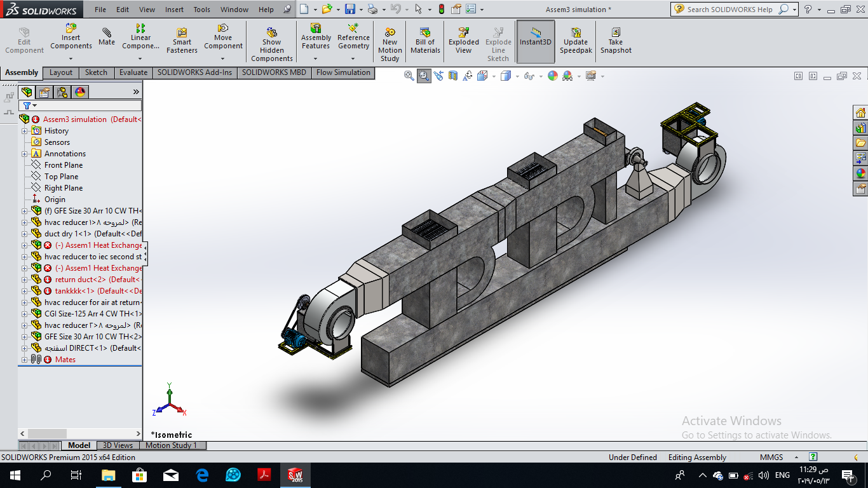
Task: Select return duct<2> in the tree
Action: click(93, 280)
